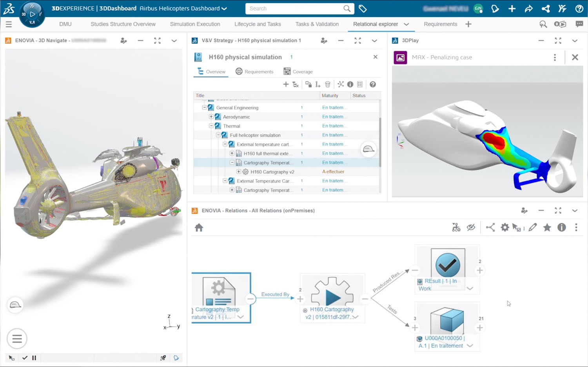Pause the 3D Navigate playback
The image size is (588, 367).
[x=34, y=358]
